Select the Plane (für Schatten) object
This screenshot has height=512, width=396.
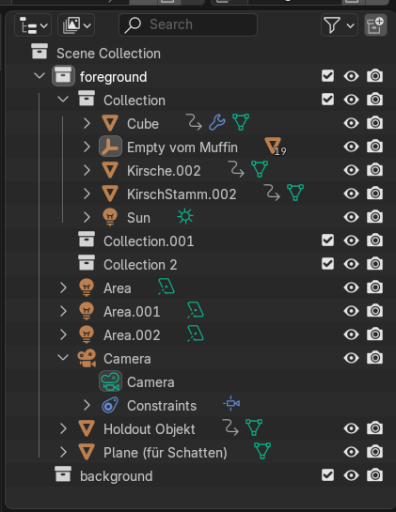coord(165,452)
